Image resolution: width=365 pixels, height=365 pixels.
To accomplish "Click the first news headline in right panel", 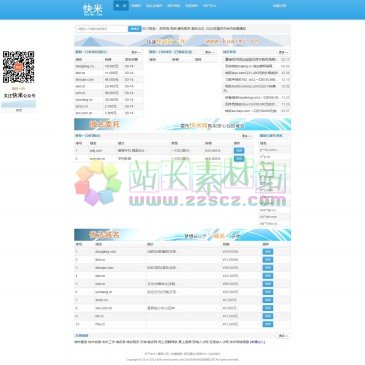I will click(251, 59).
